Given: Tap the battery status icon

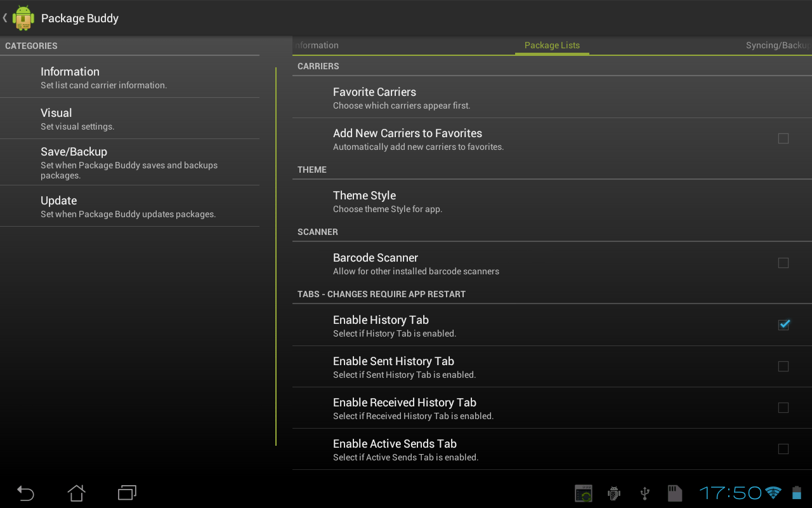Looking at the screenshot, I should tap(796, 493).
